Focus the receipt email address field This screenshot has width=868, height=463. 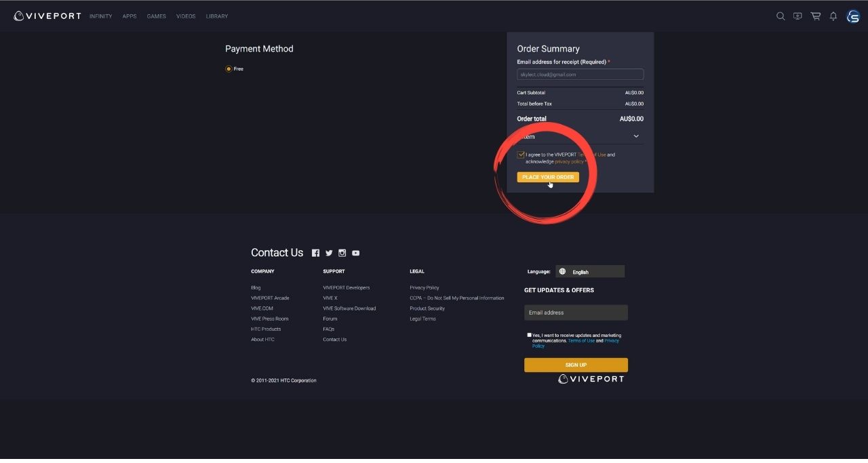[580, 75]
